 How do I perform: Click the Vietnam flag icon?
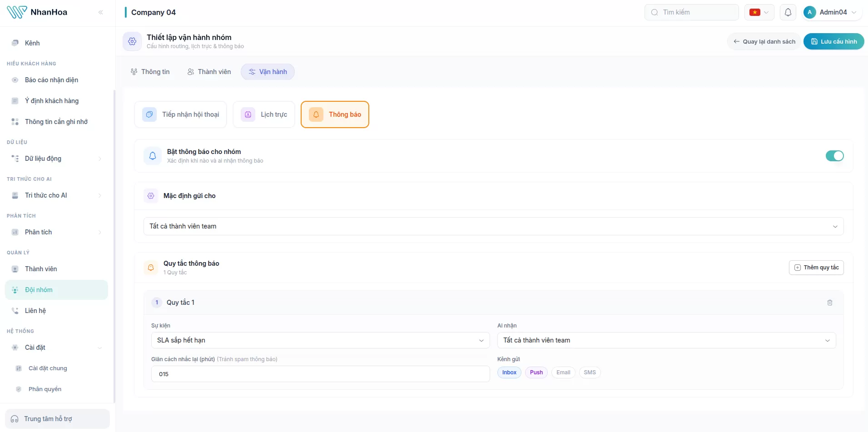click(755, 12)
